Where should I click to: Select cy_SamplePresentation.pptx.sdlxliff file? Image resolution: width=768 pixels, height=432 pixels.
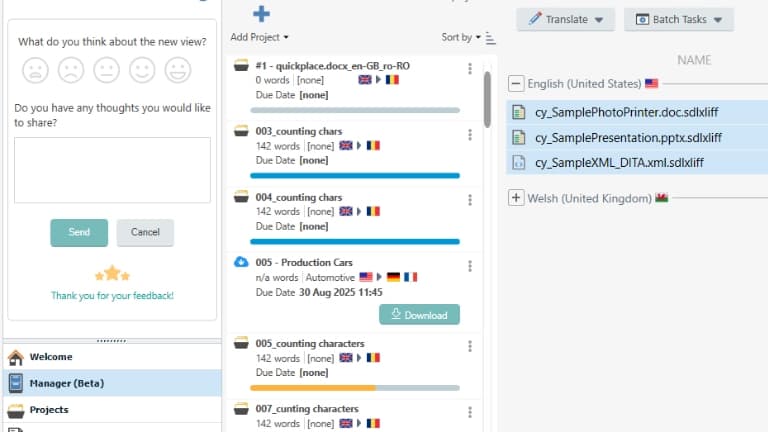point(637,138)
